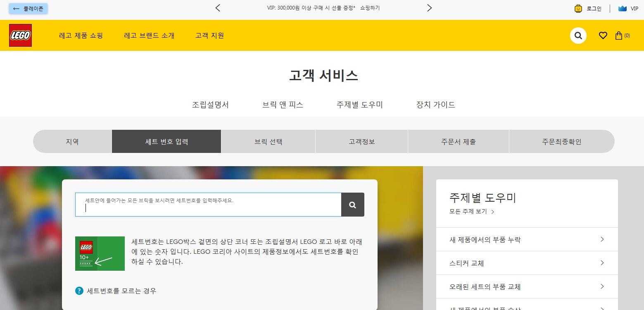The width and height of the screenshot is (644, 310).
Task: Click the 고객 서비스 page heading
Action: 323,76
